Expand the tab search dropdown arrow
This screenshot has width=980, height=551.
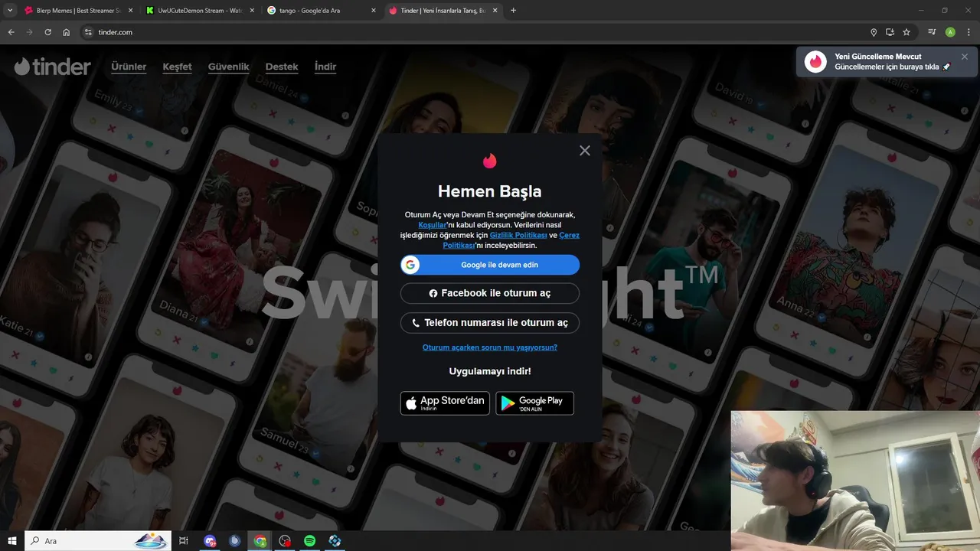click(10, 11)
